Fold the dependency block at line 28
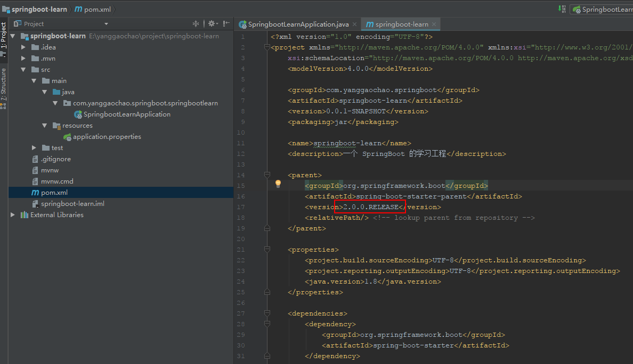Screen dimensions: 633x364 pos(267,324)
